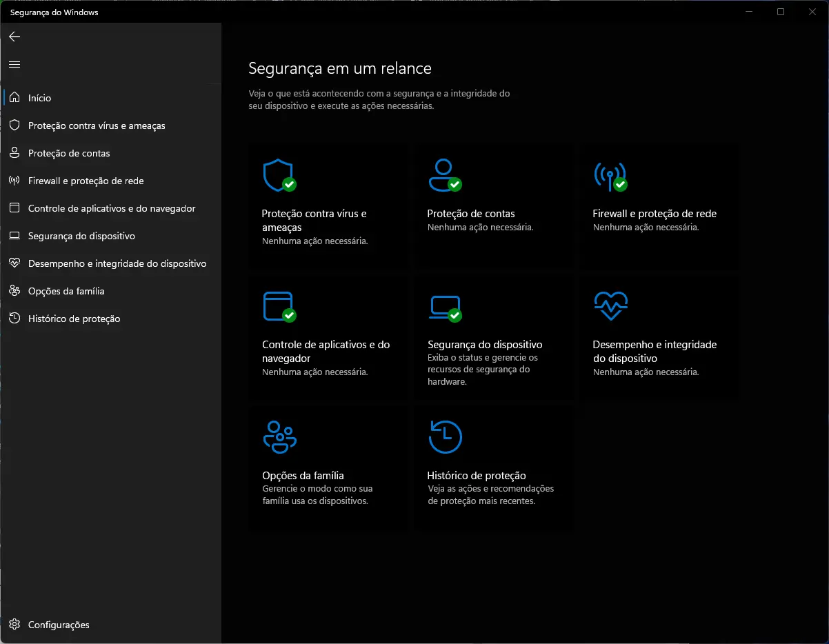Click the device security laptop icon

click(444, 306)
